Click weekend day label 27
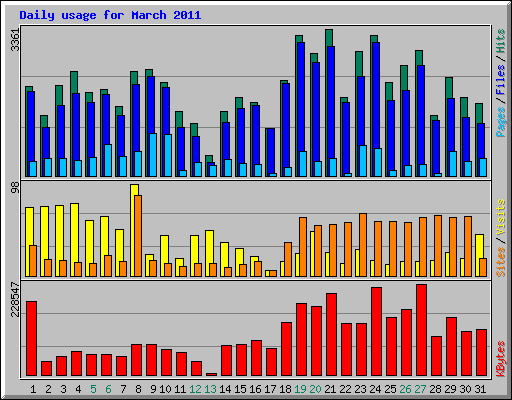This screenshot has height=400, width=512. coord(420,389)
